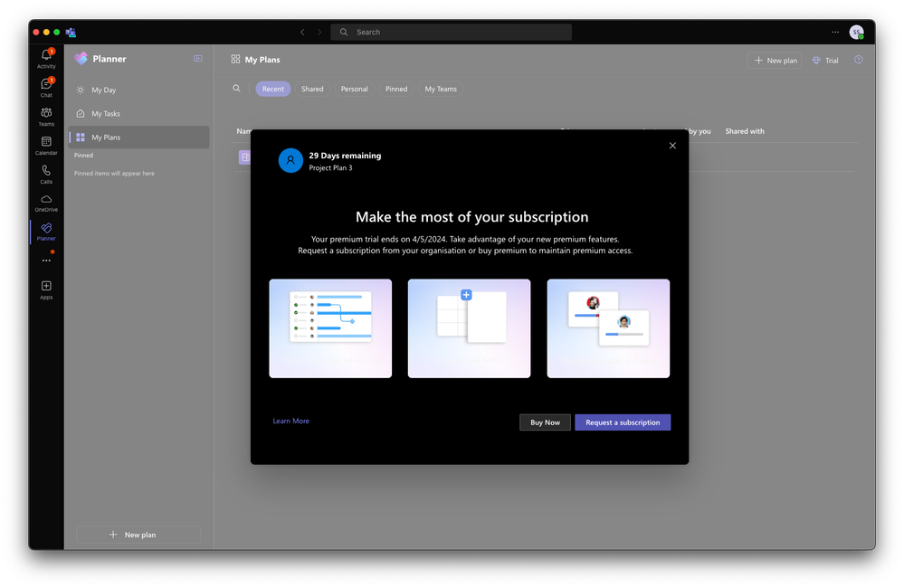904x588 pixels.
Task: Click the '29 Days remaining' text
Action: click(x=345, y=156)
